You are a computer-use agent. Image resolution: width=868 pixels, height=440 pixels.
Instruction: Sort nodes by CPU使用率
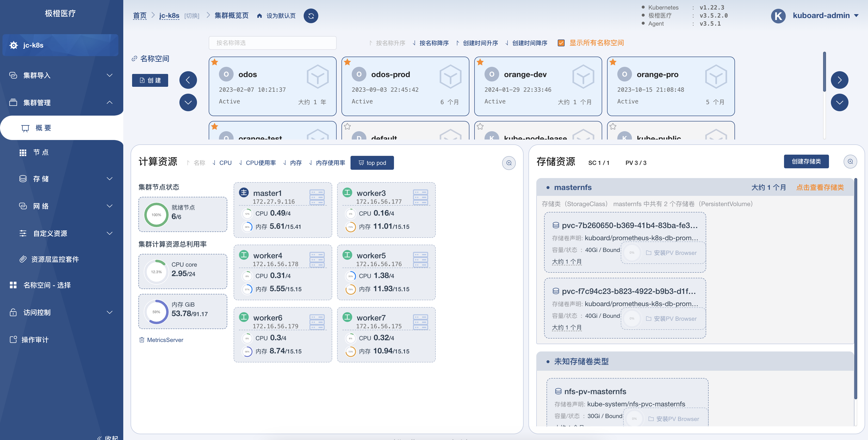(257, 163)
